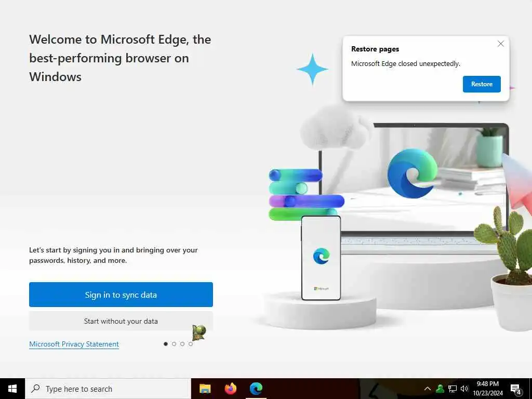Open the notification center icon
532x399 pixels.
tap(516, 389)
